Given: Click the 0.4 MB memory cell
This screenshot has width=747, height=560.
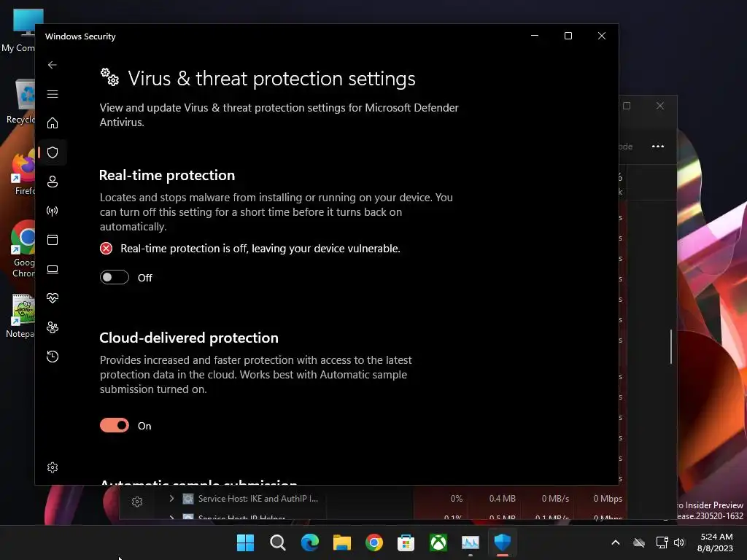Looking at the screenshot, I should [x=502, y=499].
